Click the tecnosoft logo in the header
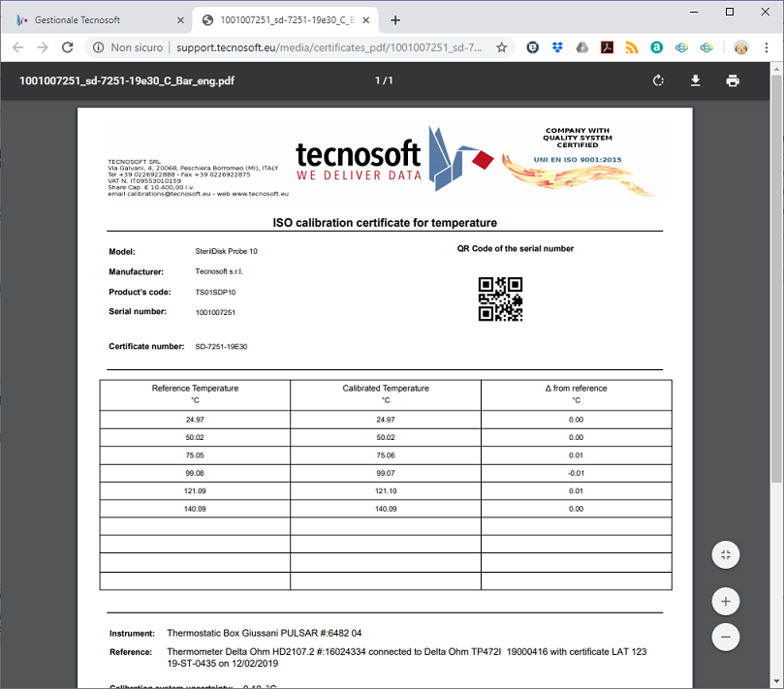 click(395, 159)
